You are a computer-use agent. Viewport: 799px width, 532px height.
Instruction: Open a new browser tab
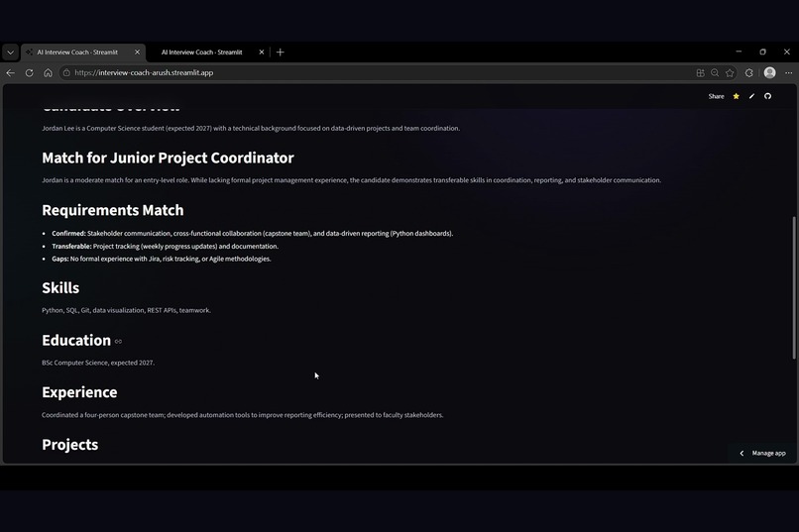pyautogui.click(x=281, y=52)
